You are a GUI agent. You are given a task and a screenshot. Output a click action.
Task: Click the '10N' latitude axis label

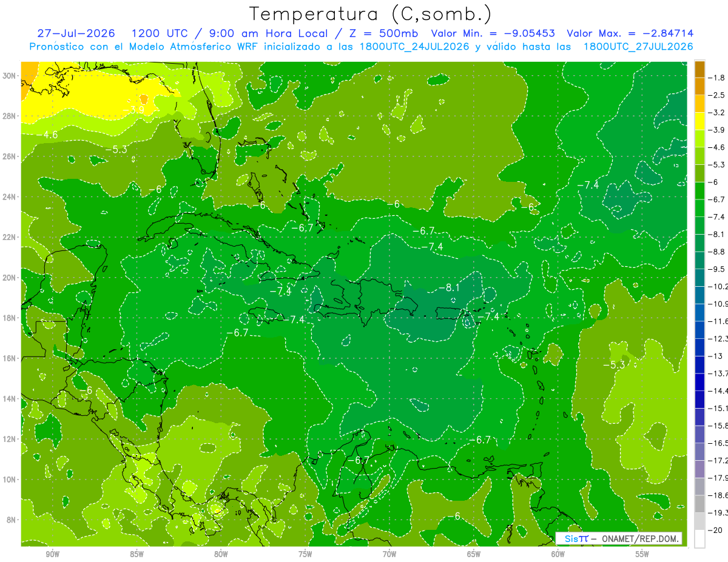click(10, 479)
